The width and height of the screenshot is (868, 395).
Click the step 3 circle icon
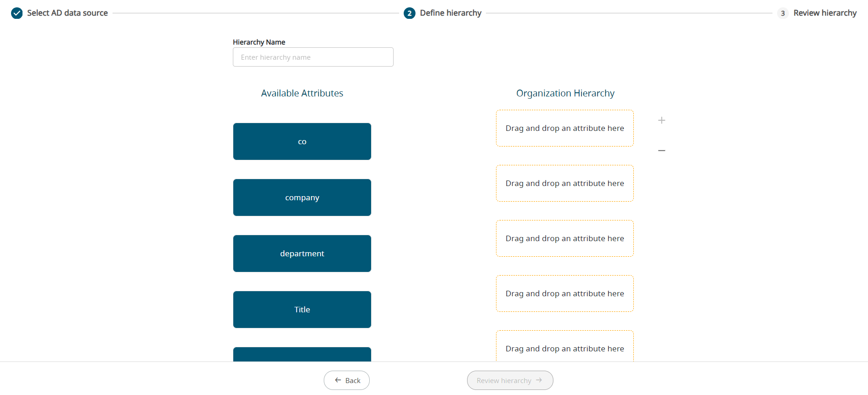point(783,13)
